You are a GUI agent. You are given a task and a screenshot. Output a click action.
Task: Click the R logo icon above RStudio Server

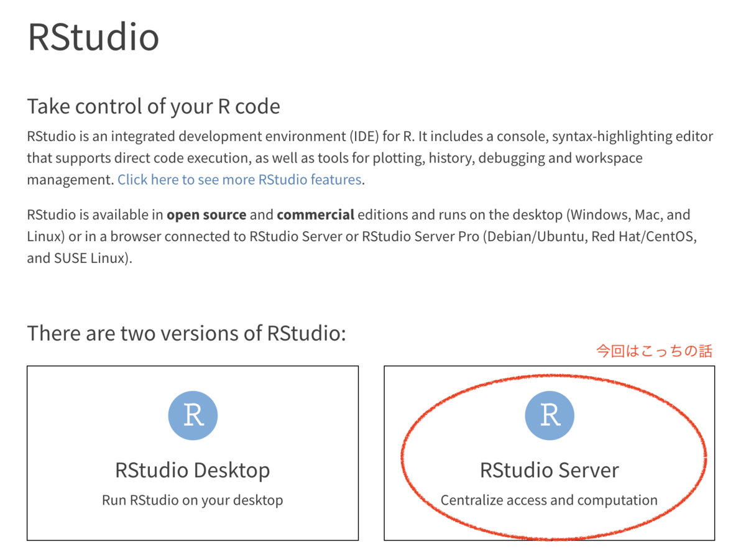pyautogui.click(x=550, y=415)
